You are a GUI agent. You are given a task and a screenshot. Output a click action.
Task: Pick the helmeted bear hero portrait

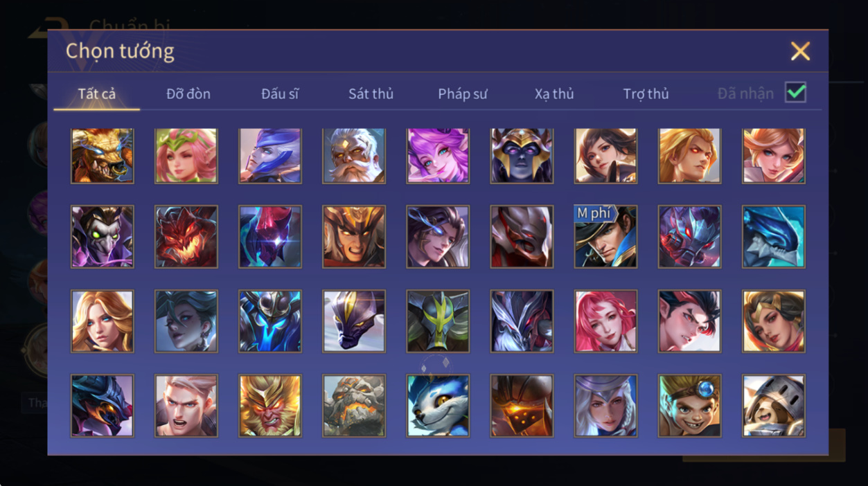pyautogui.click(x=774, y=406)
